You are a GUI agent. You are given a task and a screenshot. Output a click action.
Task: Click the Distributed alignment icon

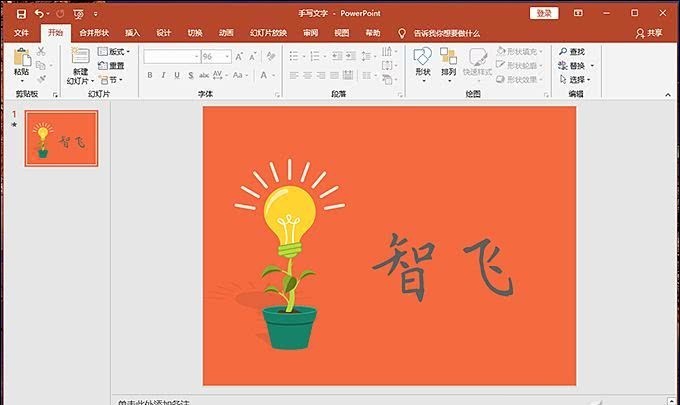(348, 75)
